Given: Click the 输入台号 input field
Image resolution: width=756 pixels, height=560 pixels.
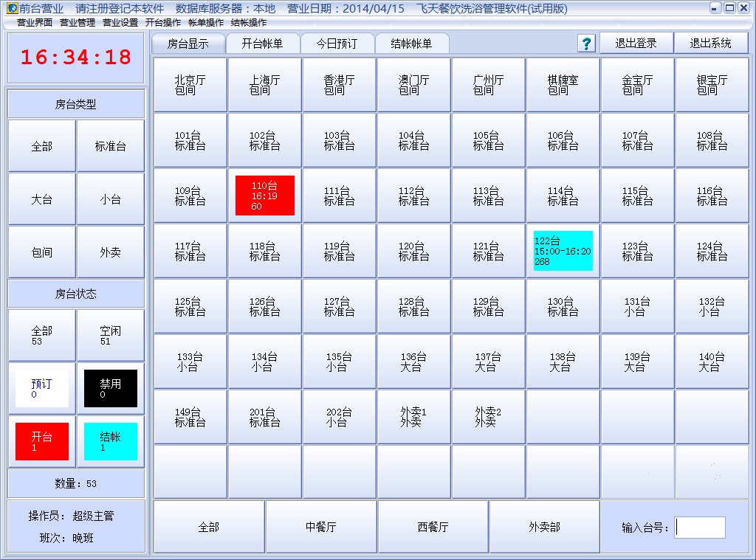Looking at the screenshot, I should click(699, 528).
